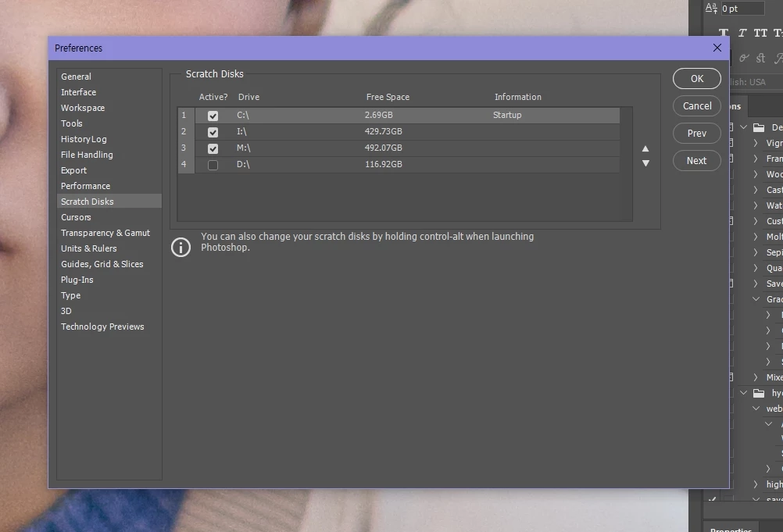Image resolution: width=783 pixels, height=532 pixels.
Task: Uncheck the C:\ scratch disk checkbox
Action: [213, 116]
